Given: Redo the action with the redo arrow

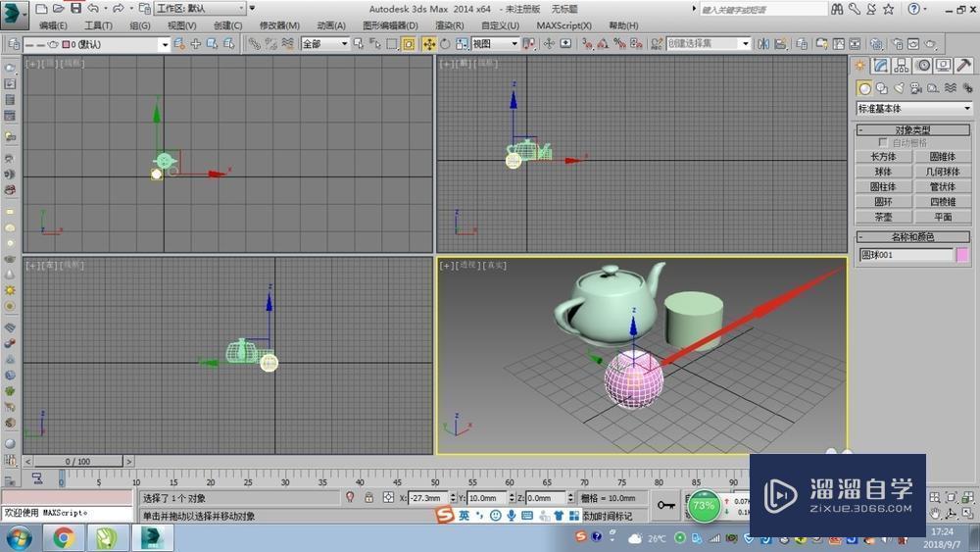Looking at the screenshot, I should point(119,9).
